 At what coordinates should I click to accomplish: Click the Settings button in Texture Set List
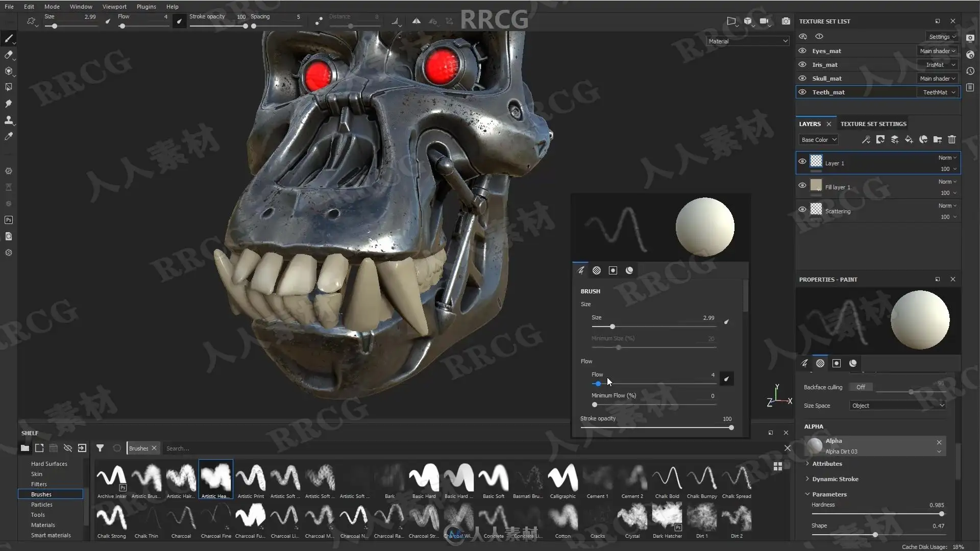click(942, 37)
